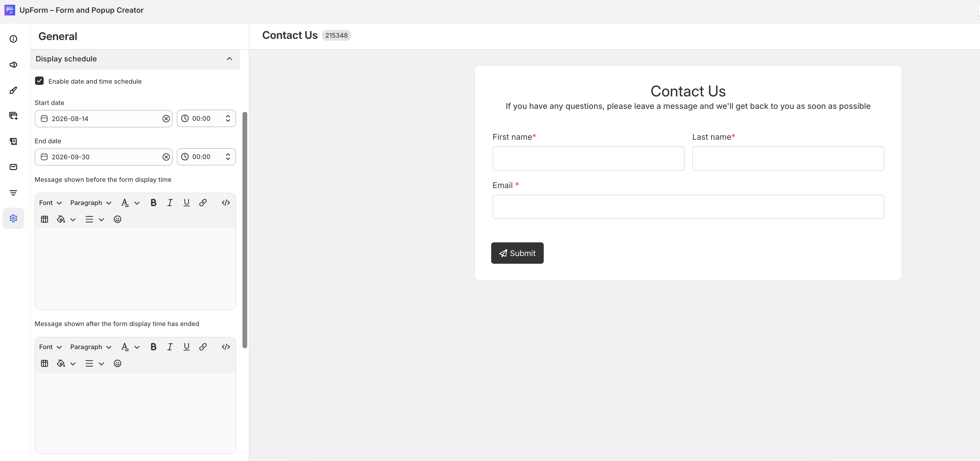Open the mail icon in left sidebar

[13, 167]
